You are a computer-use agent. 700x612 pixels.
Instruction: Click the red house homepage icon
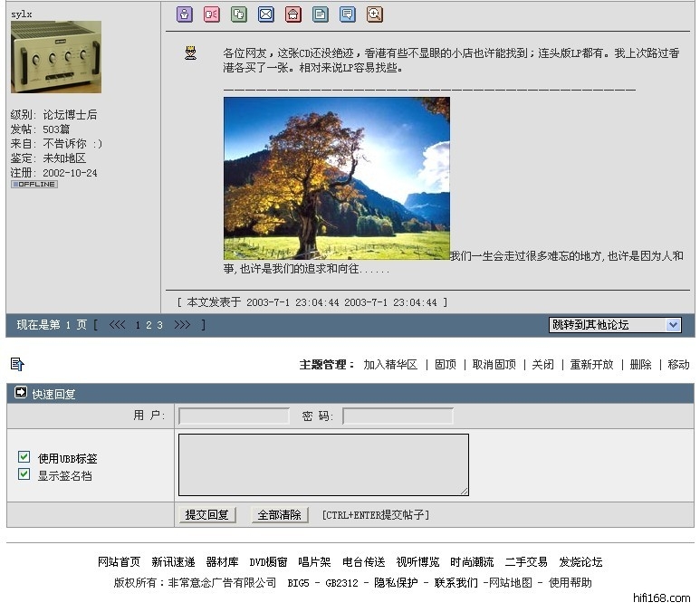click(x=292, y=14)
